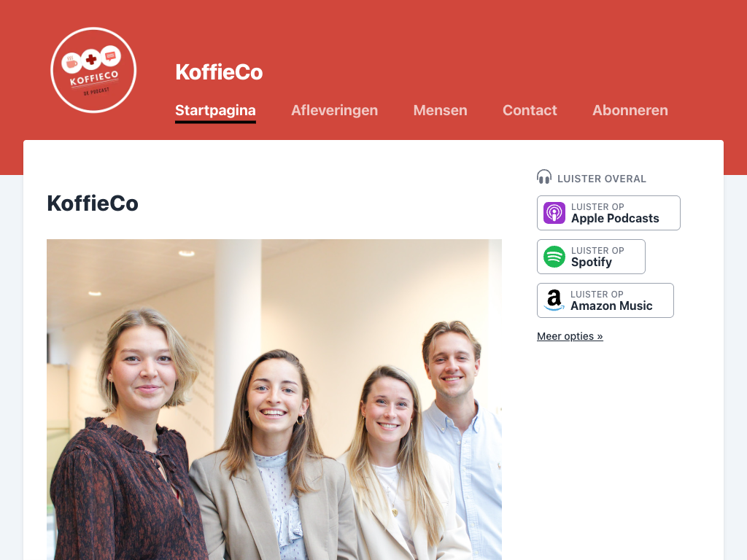Image resolution: width=747 pixels, height=560 pixels.
Task: Open the Contact page
Action: (530, 111)
